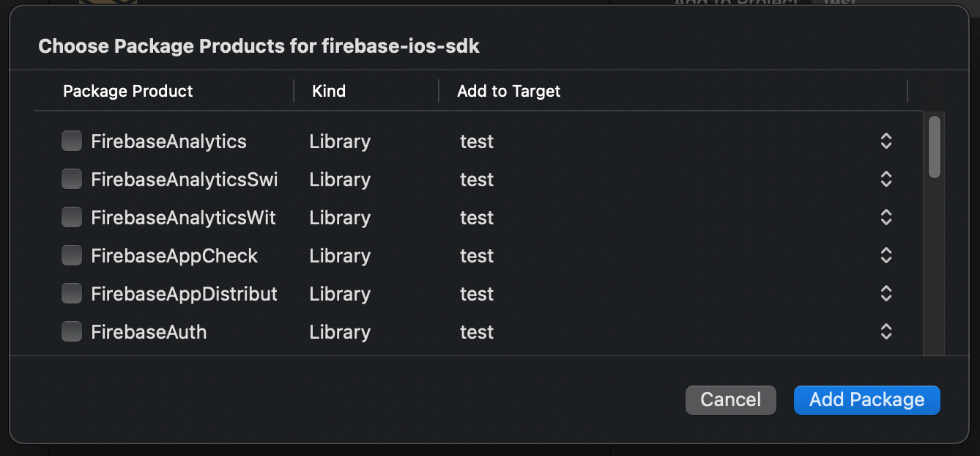
Task: Tick the FirebaseAnalyticsWit package checkbox
Action: pyautogui.click(x=71, y=217)
